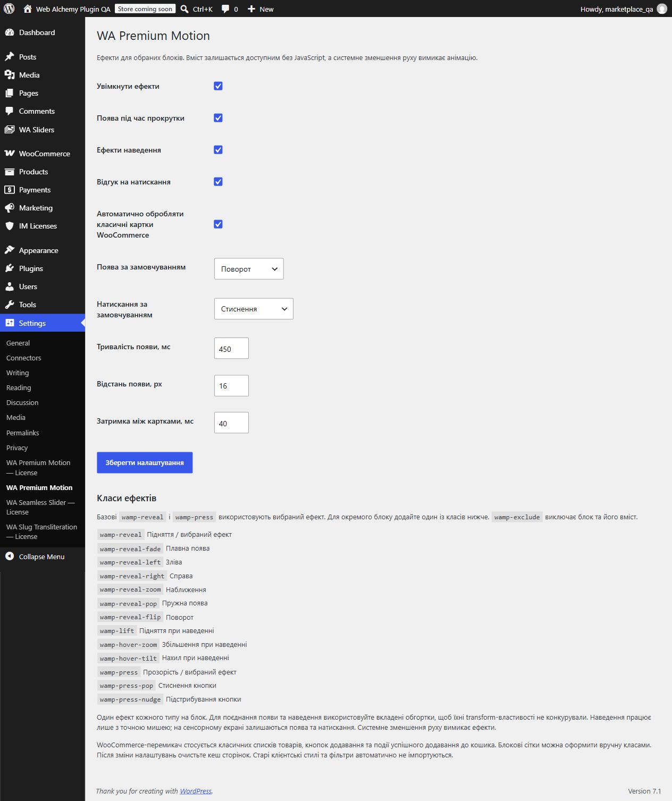This screenshot has width=672, height=801.
Task: Click the Media icon in sidebar
Action: [10, 75]
